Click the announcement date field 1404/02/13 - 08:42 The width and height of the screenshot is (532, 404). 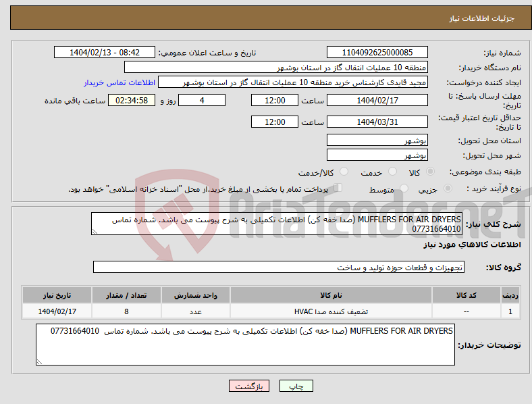[105, 52]
